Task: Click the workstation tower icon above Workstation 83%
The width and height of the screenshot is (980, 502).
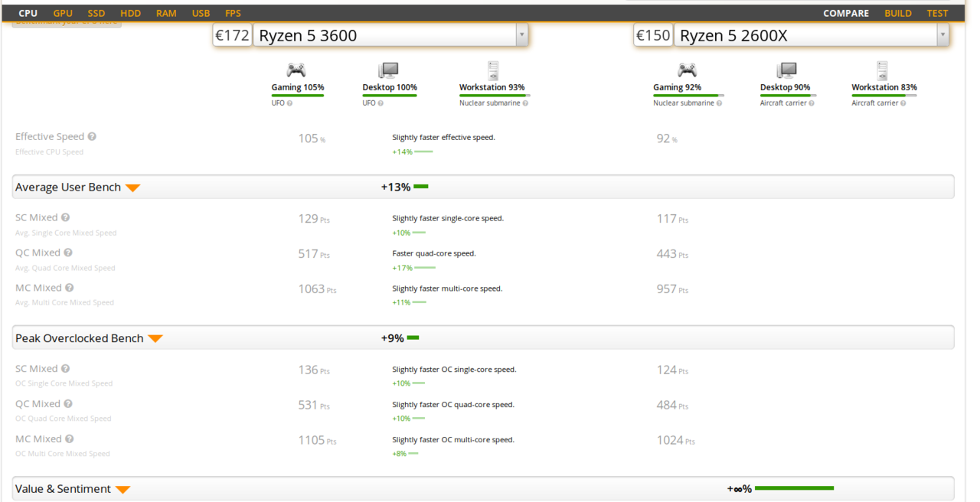Action: [883, 70]
